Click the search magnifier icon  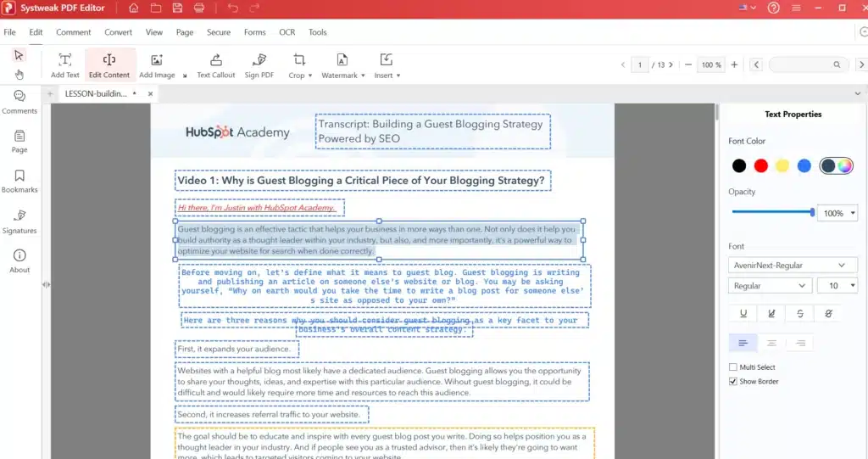837,64
